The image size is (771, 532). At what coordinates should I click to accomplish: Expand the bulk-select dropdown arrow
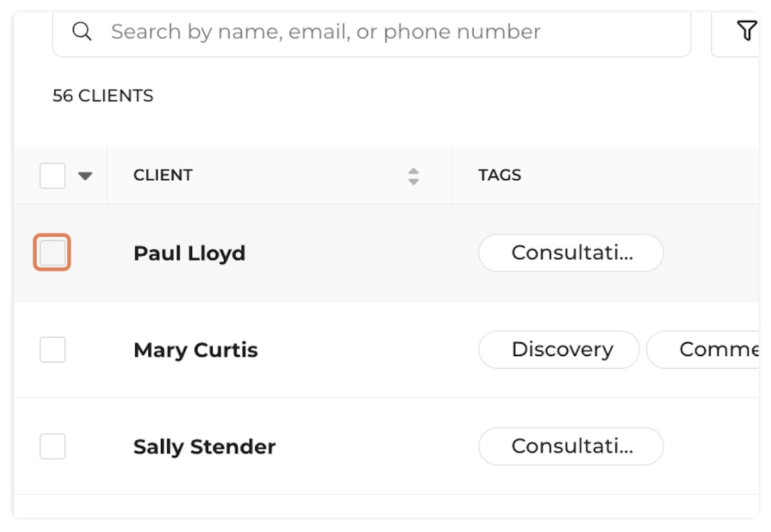(x=85, y=176)
